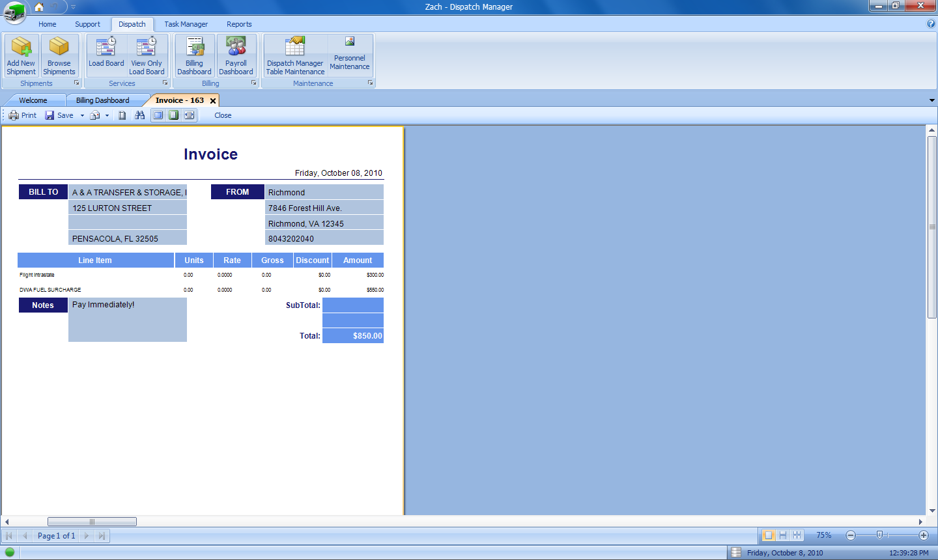Open the email/send dropdown arrow
The image size is (938, 560).
click(107, 115)
